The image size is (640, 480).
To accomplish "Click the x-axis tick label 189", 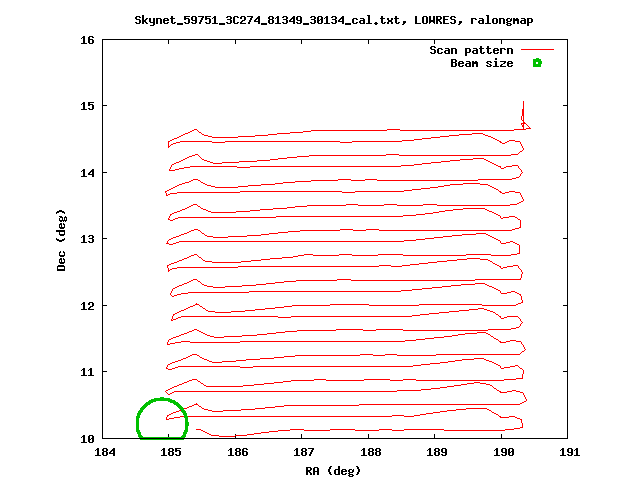I will click(437, 452).
